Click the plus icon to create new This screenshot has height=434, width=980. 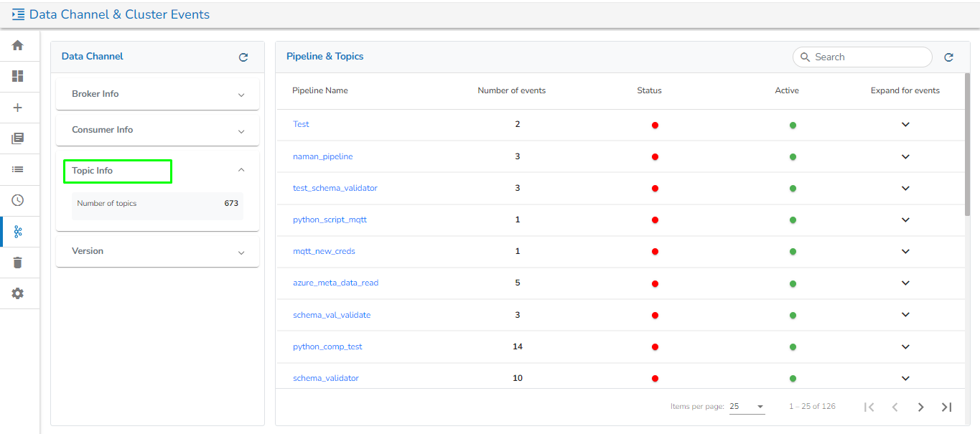click(x=18, y=108)
